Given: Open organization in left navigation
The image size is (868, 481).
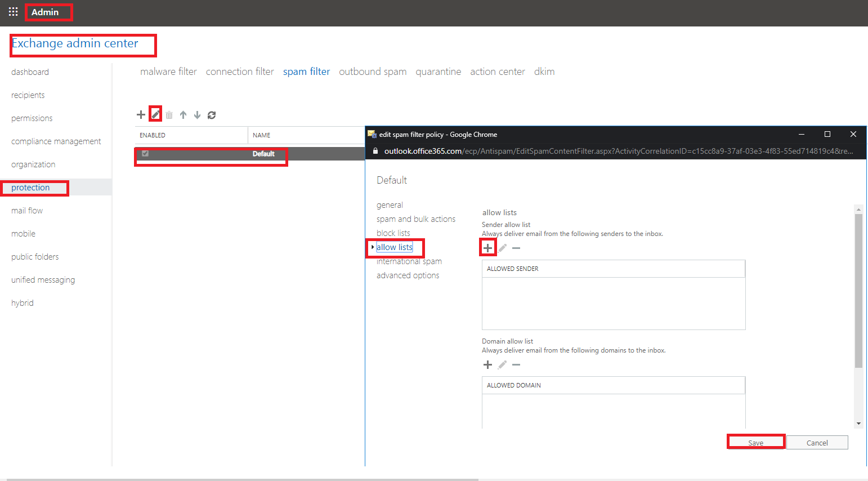Looking at the screenshot, I should (x=33, y=164).
